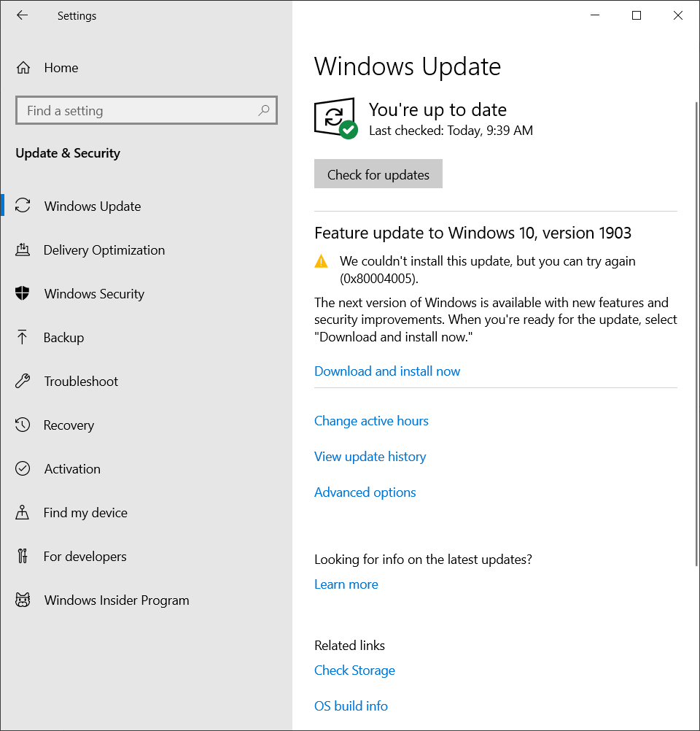This screenshot has width=700, height=731.
Task: Click the Find my device person icon
Action: (x=22, y=512)
